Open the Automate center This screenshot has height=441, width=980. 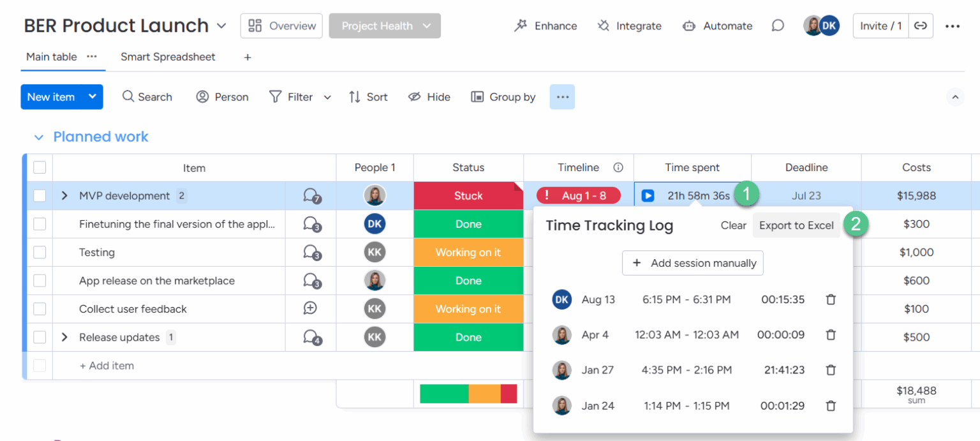[x=717, y=26]
